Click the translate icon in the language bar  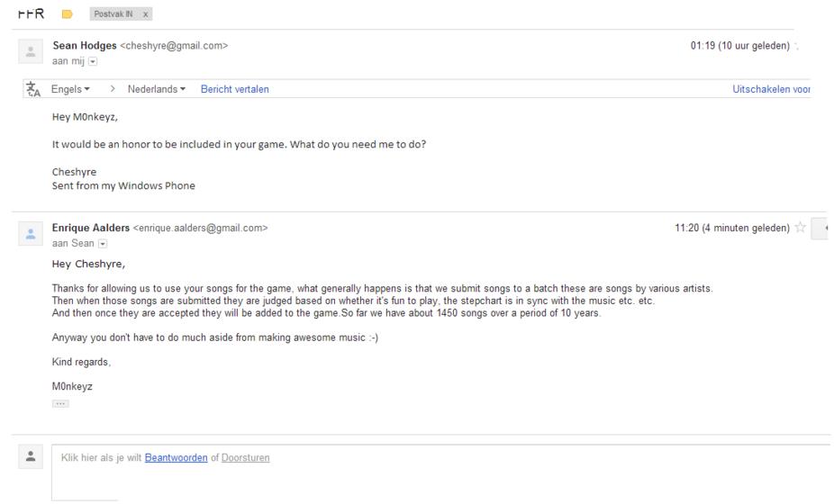coord(33,89)
